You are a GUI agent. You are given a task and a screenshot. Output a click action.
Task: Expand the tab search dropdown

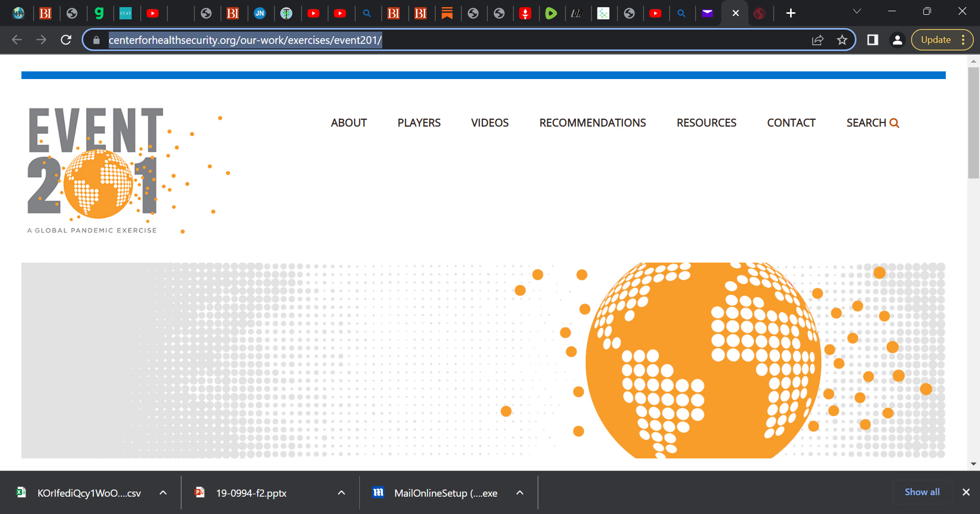857,11
